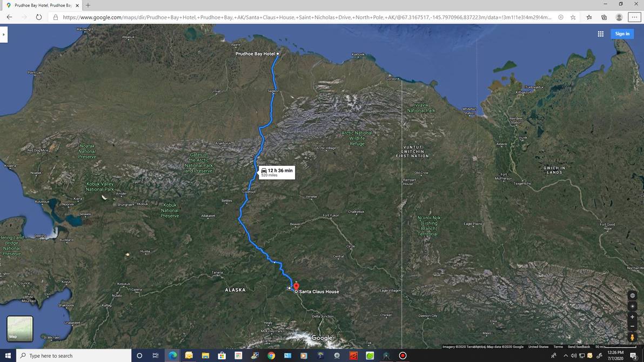Click the Dawson City place label
The image size is (644, 362).
[427, 316]
